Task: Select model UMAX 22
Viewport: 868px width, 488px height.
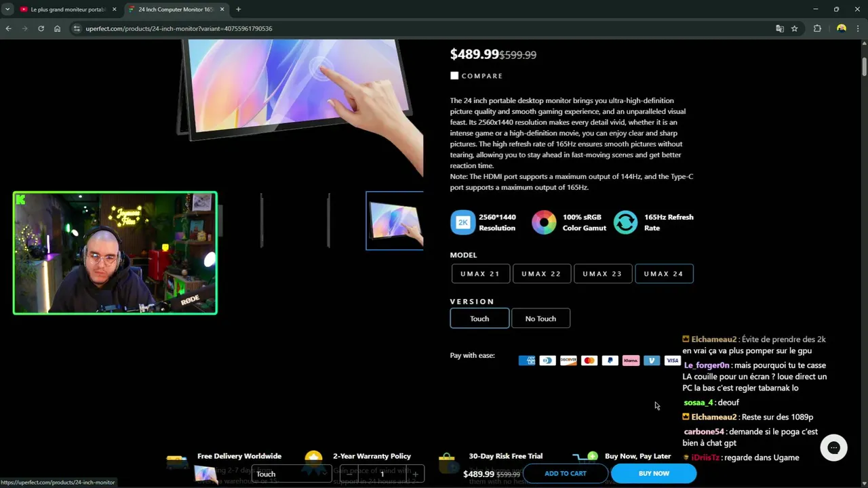Action: (x=541, y=274)
